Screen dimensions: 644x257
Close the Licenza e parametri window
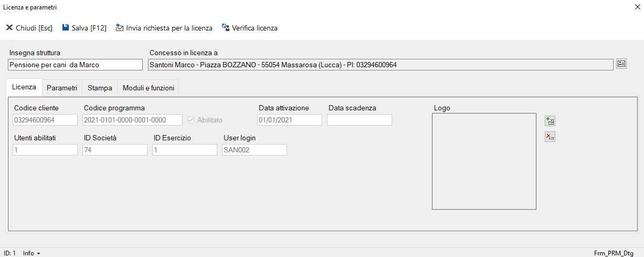(x=637, y=7)
